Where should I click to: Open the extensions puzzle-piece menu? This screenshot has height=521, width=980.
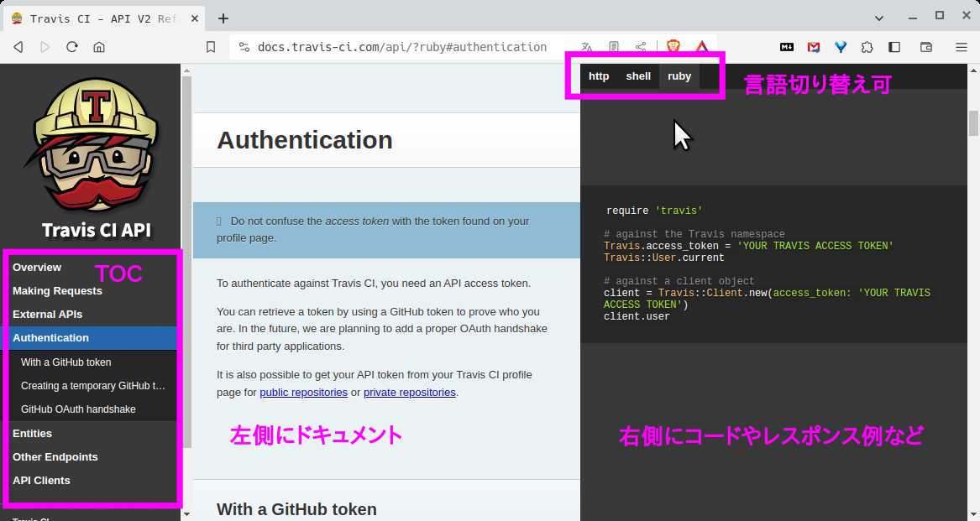[867, 47]
